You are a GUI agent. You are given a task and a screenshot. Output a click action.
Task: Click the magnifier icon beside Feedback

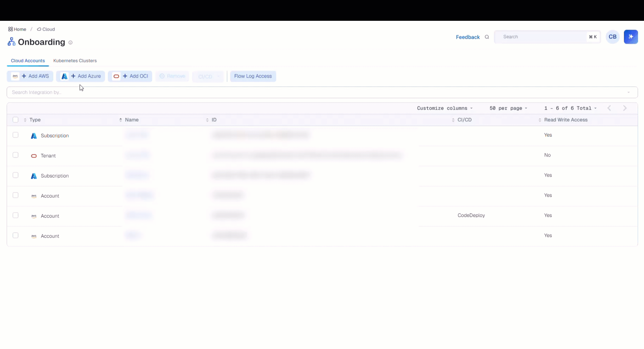coord(487,37)
